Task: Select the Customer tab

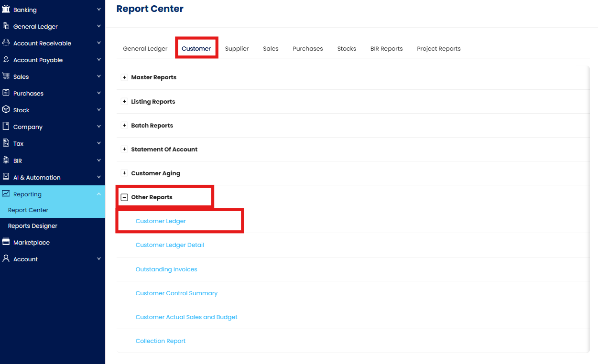Action: [x=196, y=49]
